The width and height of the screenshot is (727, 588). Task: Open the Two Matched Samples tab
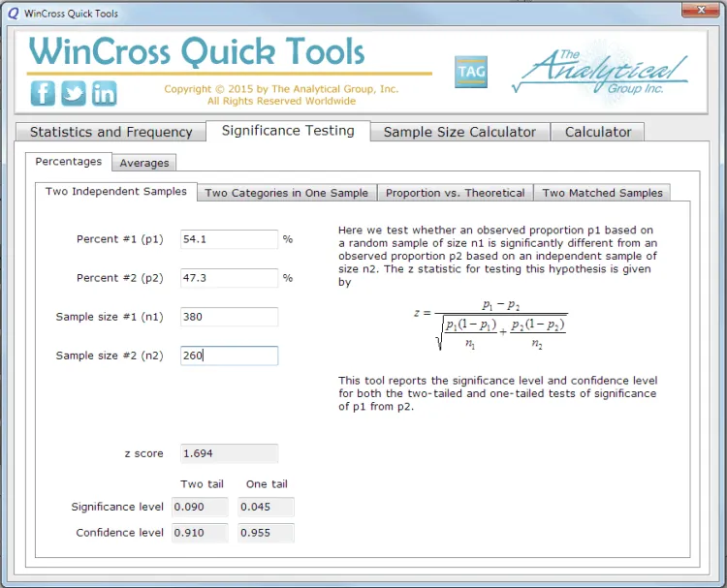click(x=602, y=193)
